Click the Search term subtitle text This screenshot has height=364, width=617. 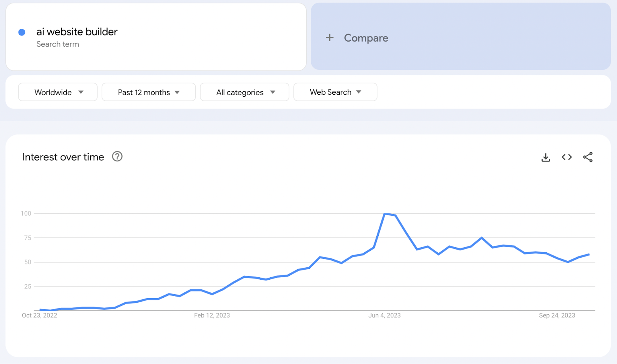58,44
